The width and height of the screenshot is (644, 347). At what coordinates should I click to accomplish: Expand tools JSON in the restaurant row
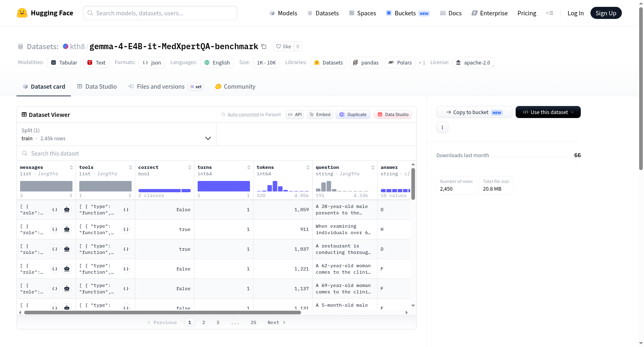(126, 249)
